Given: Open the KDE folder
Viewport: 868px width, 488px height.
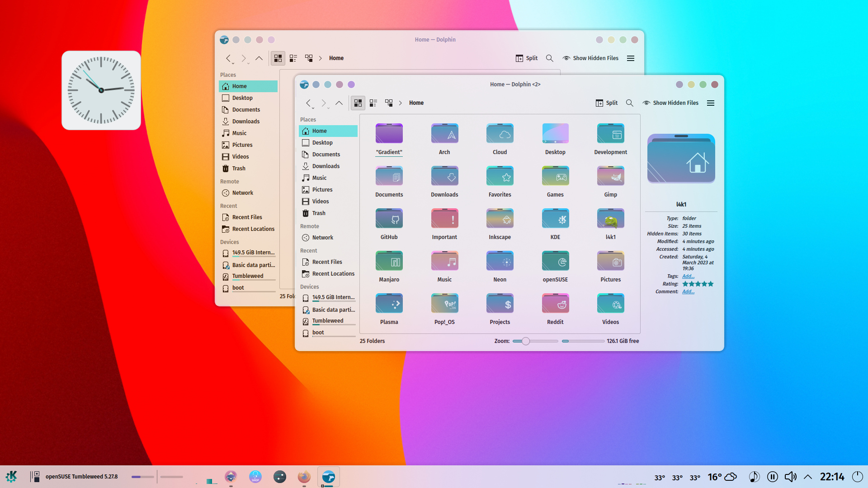Looking at the screenshot, I should coord(555,224).
